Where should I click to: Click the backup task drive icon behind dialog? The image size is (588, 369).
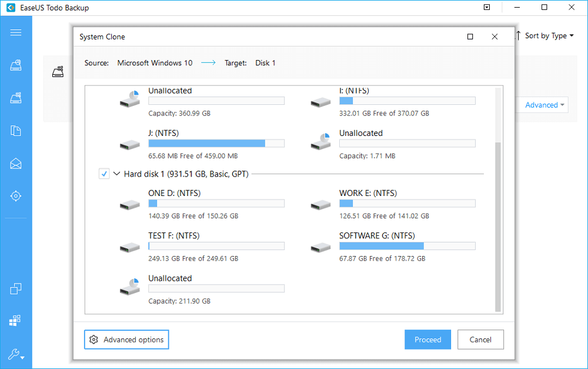58,71
